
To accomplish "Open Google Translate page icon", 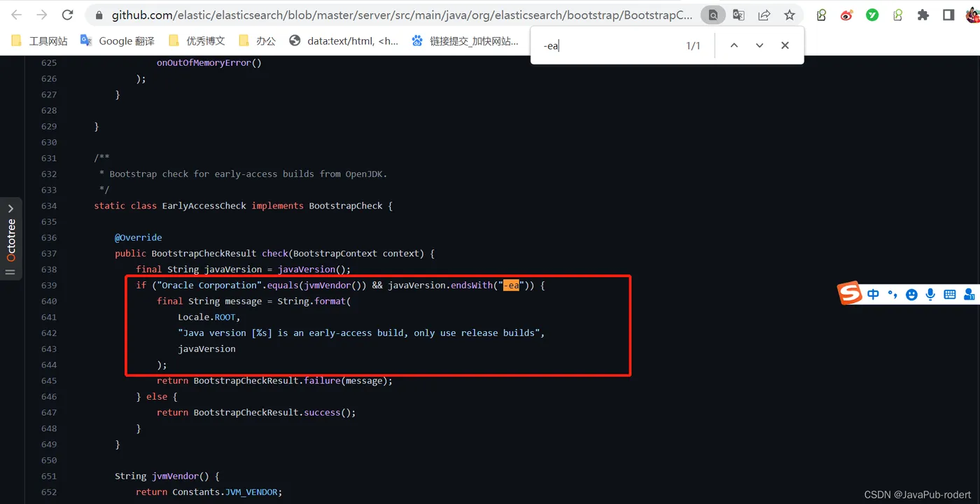I will pyautogui.click(x=738, y=15).
